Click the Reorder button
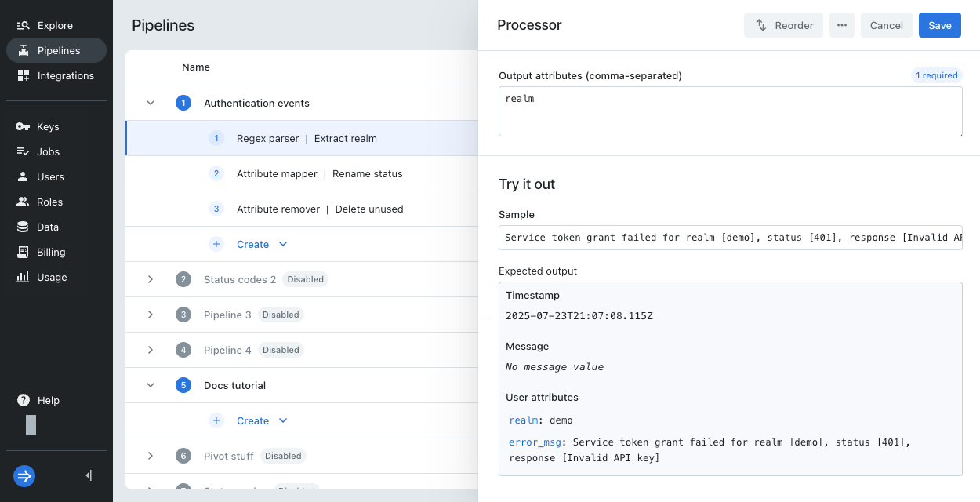The image size is (980, 502). pos(783,25)
